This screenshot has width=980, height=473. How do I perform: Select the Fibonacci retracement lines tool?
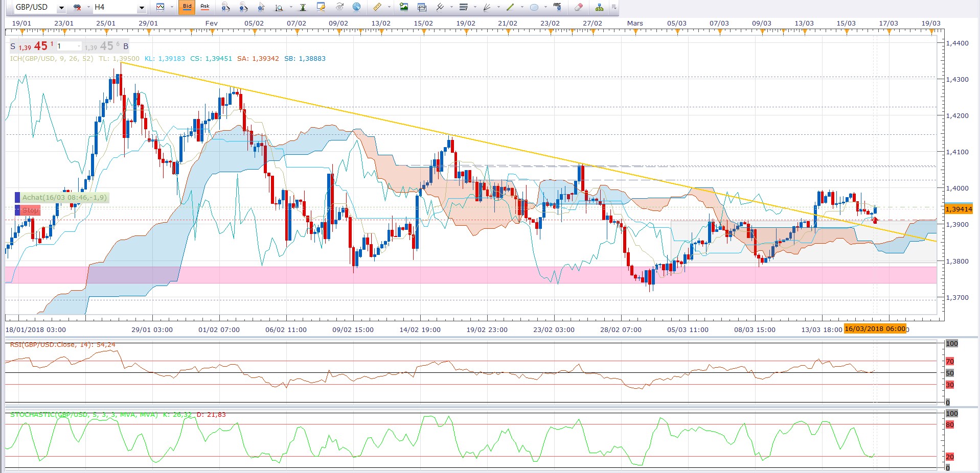(464, 7)
